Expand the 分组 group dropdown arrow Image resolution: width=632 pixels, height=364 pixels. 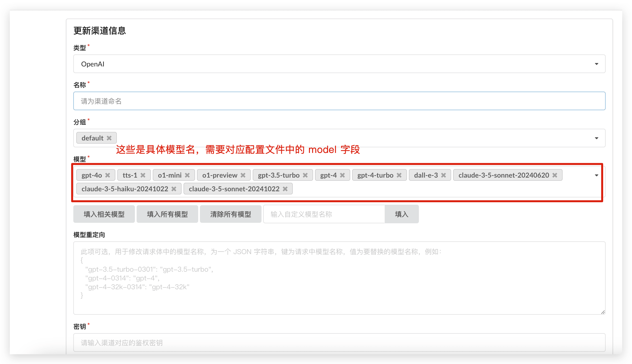(x=597, y=138)
